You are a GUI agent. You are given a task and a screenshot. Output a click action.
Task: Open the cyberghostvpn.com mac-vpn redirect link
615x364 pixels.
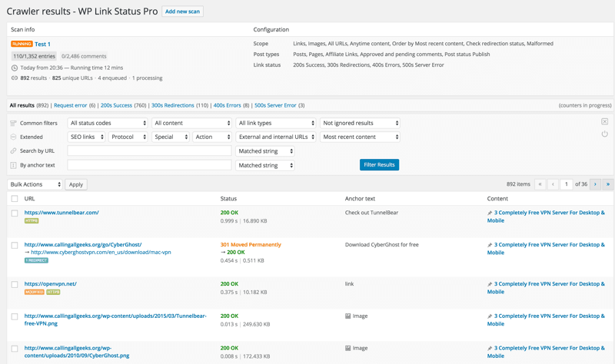[x=101, y=253]
